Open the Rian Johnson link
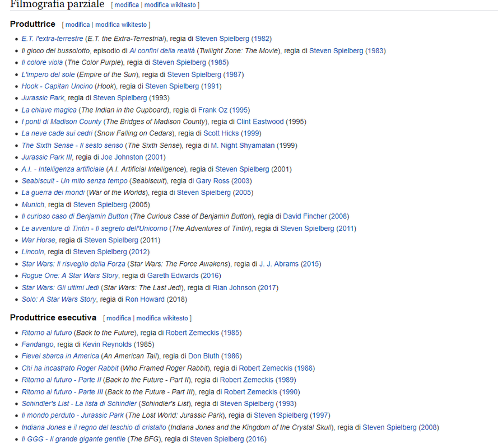Image resolution: width=498 pixels, height=448 pixels. pyautogui.click(x=234, y=288)
